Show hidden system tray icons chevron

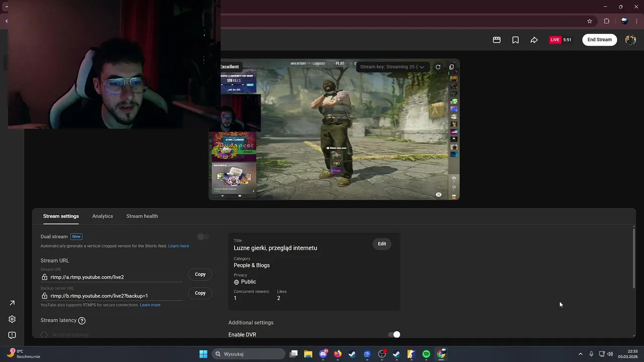coord(580,354)
